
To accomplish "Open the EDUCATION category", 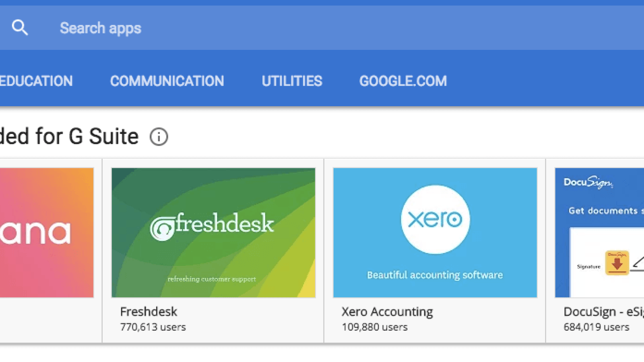I will (36, 81).
